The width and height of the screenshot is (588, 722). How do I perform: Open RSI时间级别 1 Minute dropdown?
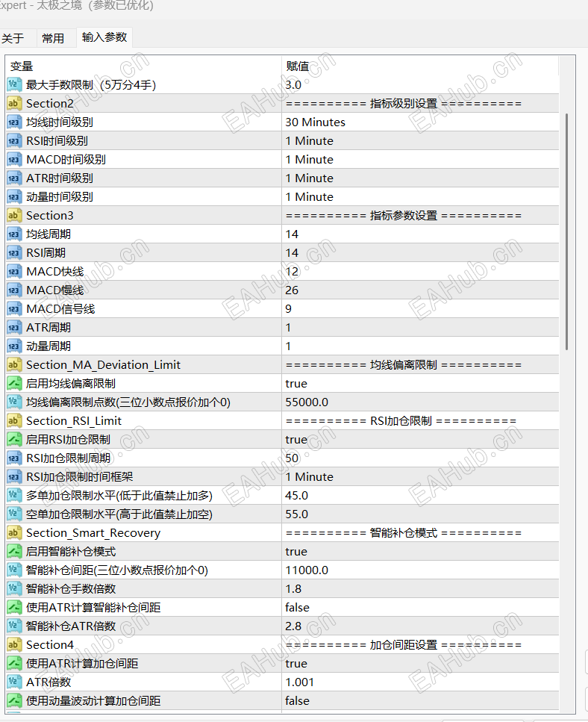420,141
